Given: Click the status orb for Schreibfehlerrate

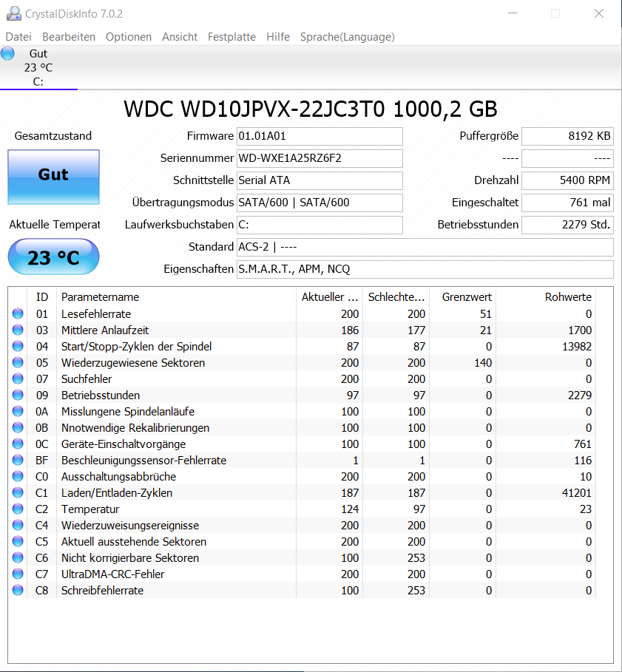Looking at the screenshot, I should (18, 591).
